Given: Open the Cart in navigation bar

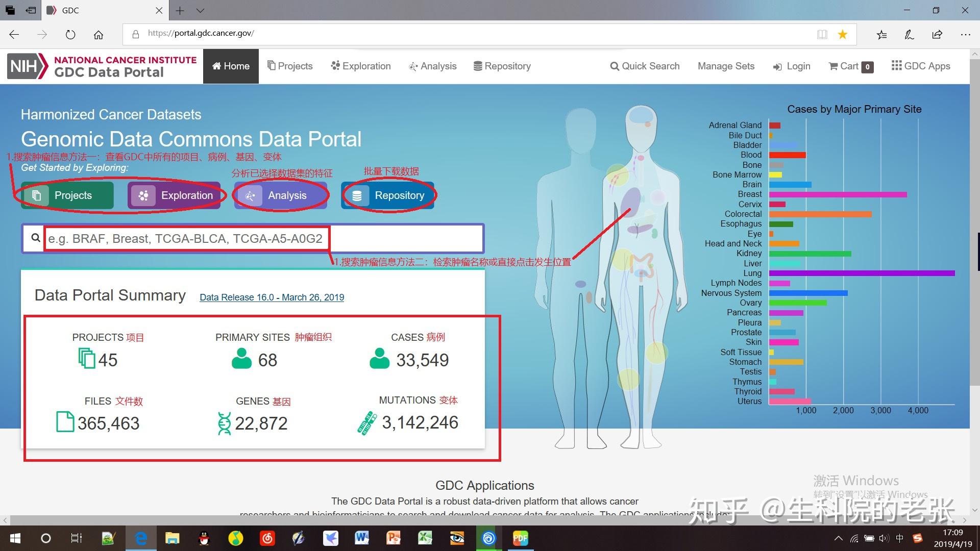Looking at the screenshot, I should (850, 66).
